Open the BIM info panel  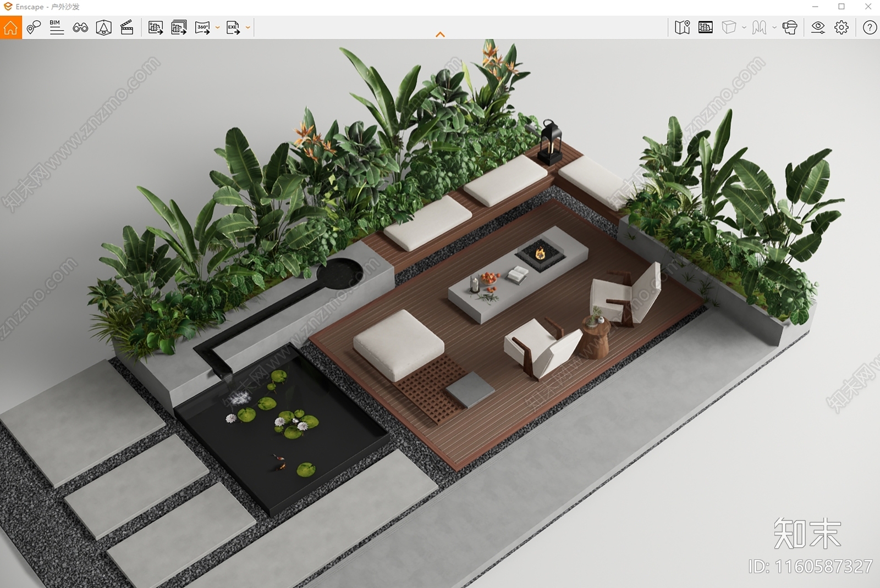(x=57, y=27)
